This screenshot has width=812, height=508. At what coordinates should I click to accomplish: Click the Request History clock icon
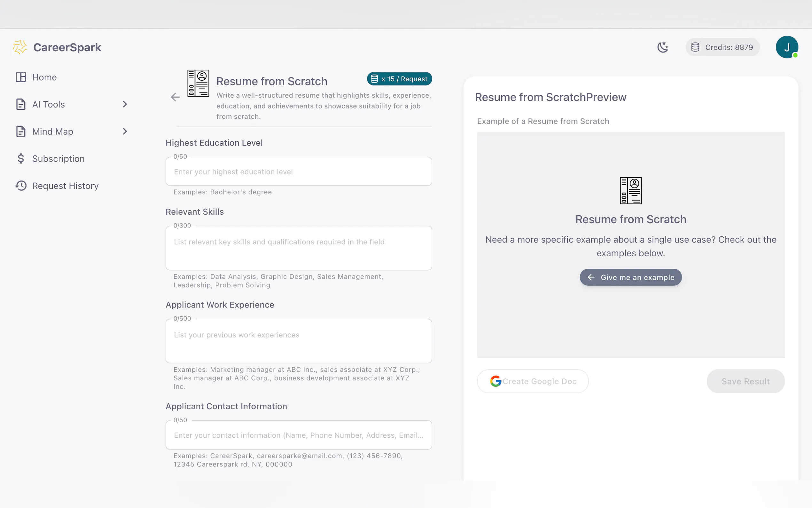pyautogui.click(x=21, y=186)
